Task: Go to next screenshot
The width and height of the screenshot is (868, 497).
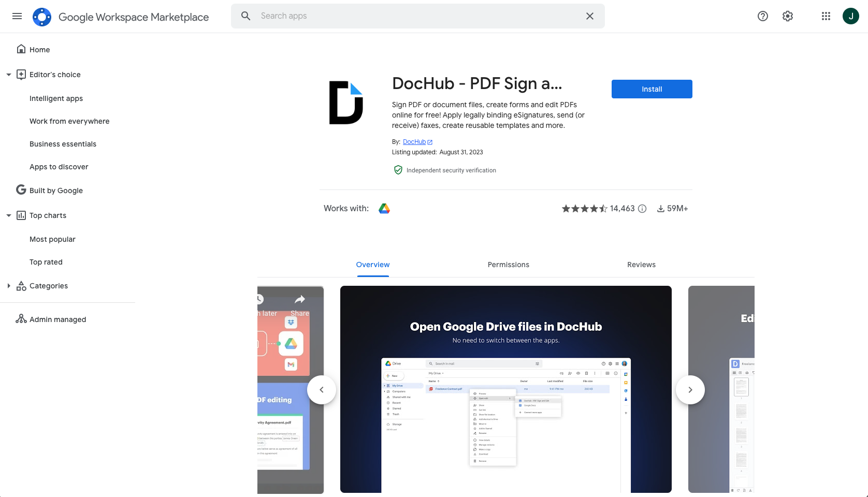Action: (690, 390)
